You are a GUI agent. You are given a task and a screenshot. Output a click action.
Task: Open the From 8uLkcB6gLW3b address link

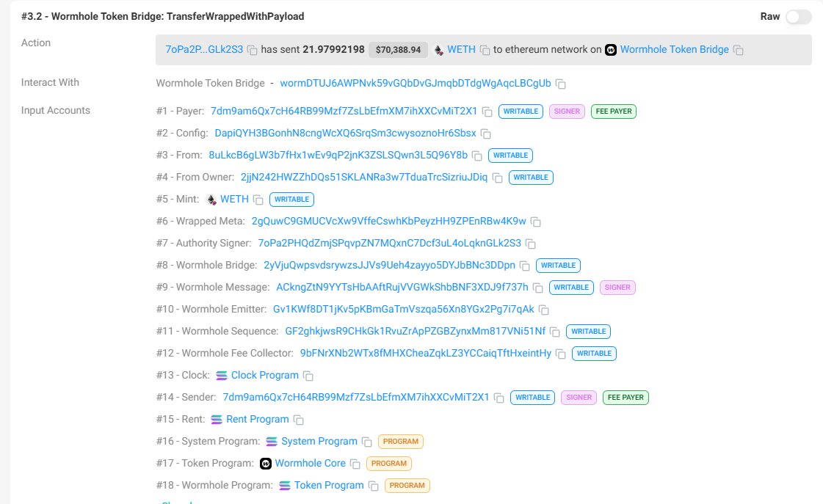[338, 155]
